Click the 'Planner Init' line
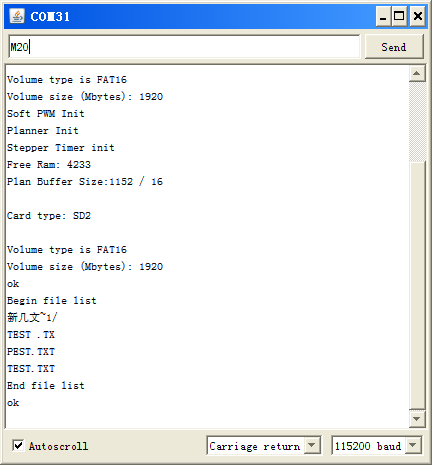The image size is (432, 465). (x=43, y=131)
